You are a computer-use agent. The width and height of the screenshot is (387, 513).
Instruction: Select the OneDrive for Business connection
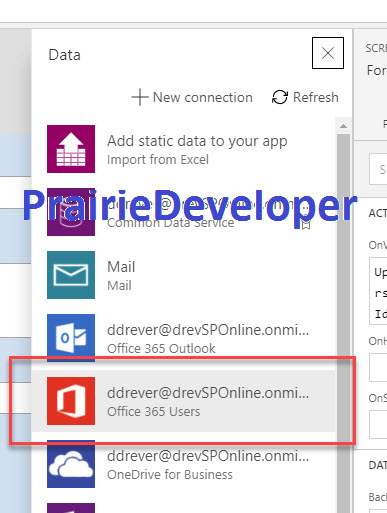click(x=183, y=464)
